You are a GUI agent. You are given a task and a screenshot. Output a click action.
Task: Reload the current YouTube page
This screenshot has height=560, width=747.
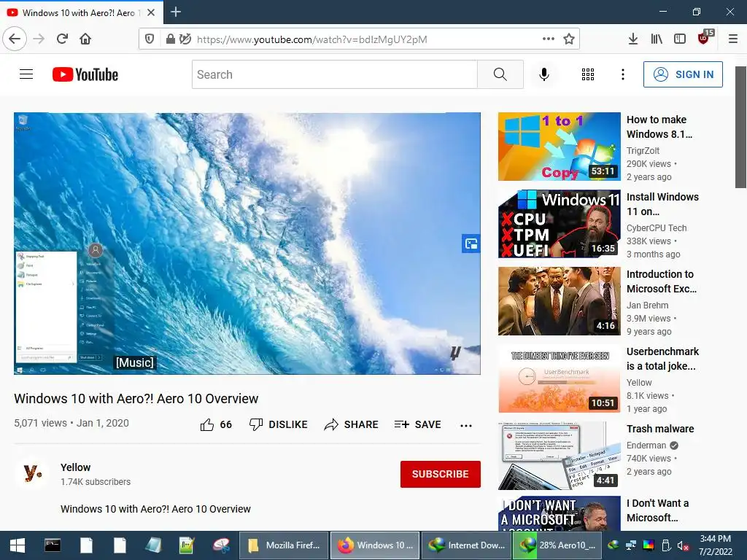click(62, 39)
